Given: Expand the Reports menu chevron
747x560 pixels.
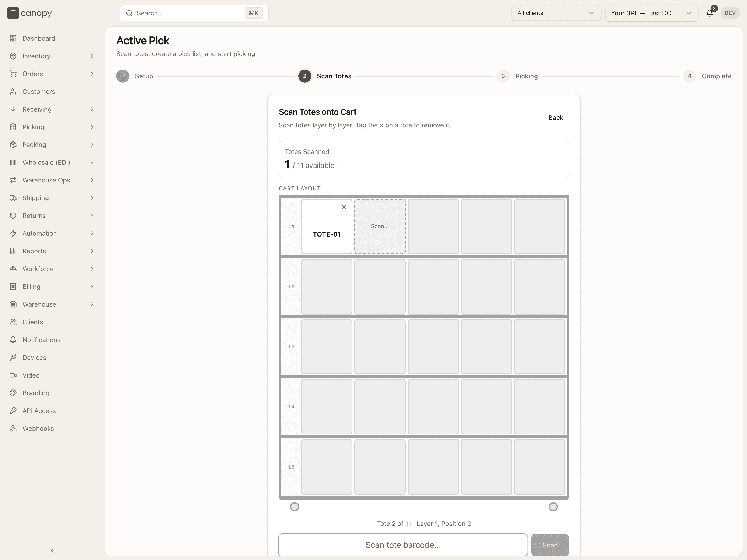Looking at the screenshot, I should click(92, 251).
